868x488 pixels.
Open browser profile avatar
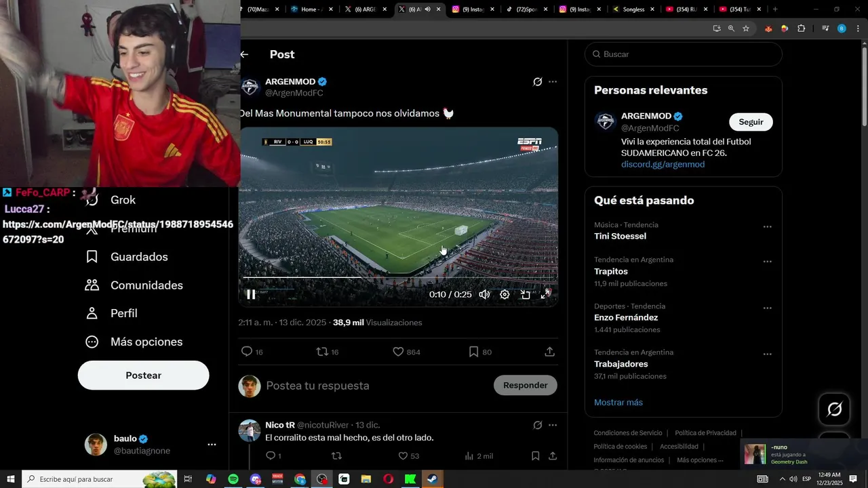pyautogui.click(x=842, y=28)
